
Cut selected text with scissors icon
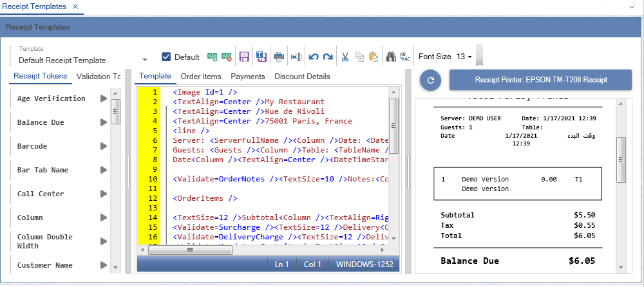345,57
